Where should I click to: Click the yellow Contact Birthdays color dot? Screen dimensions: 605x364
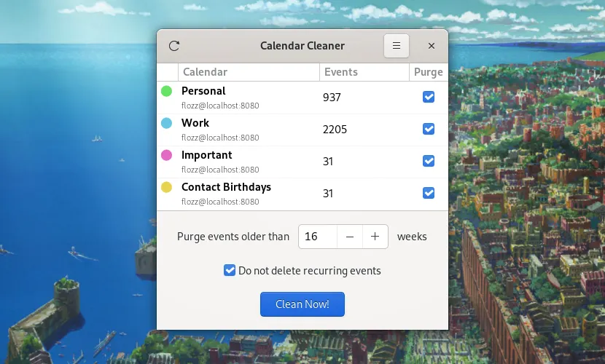click(167, 187)
